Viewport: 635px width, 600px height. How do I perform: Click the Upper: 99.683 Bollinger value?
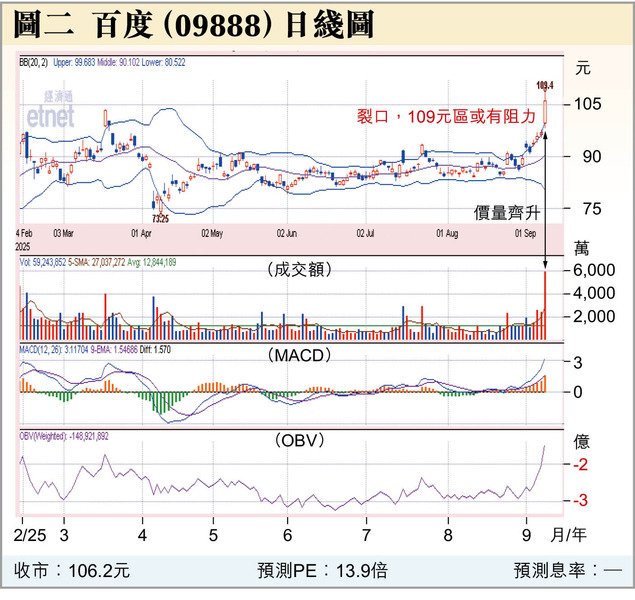coord(74,63)
